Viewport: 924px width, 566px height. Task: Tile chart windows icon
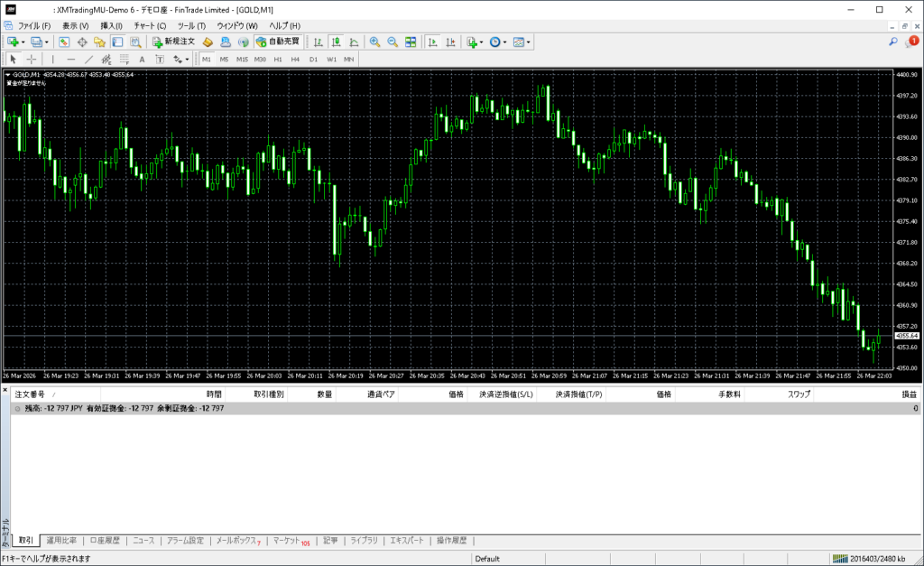pos(411,42)
